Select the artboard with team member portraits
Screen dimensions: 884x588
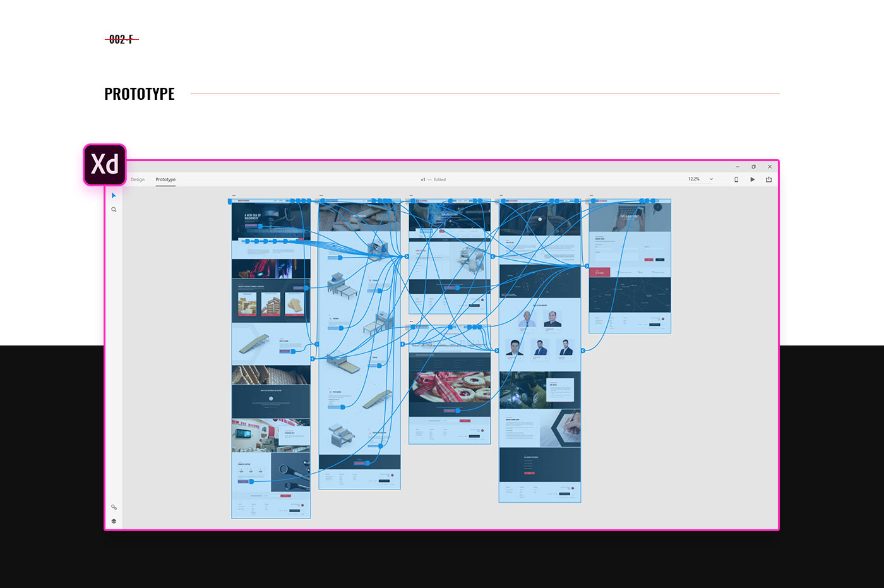point(540,351)
